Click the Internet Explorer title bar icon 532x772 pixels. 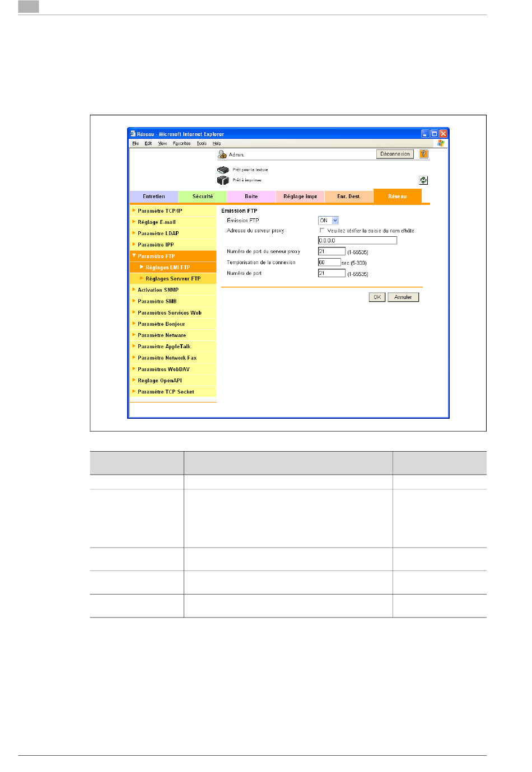(x=133, y=134)
